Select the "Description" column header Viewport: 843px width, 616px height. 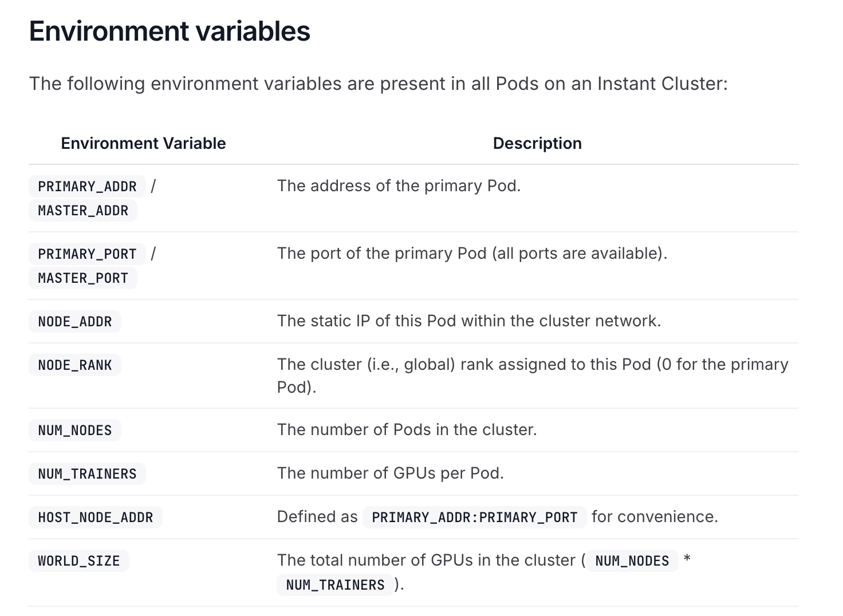pos(537,143)
